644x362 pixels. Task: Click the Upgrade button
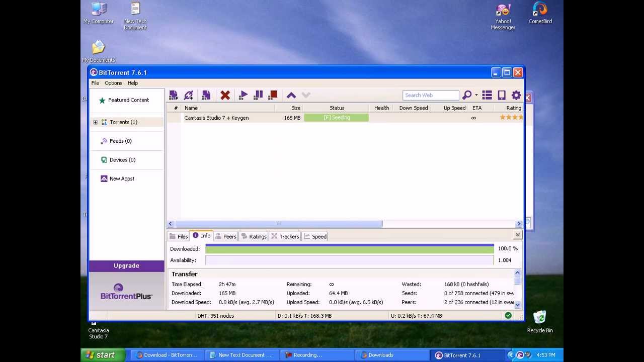126,265
